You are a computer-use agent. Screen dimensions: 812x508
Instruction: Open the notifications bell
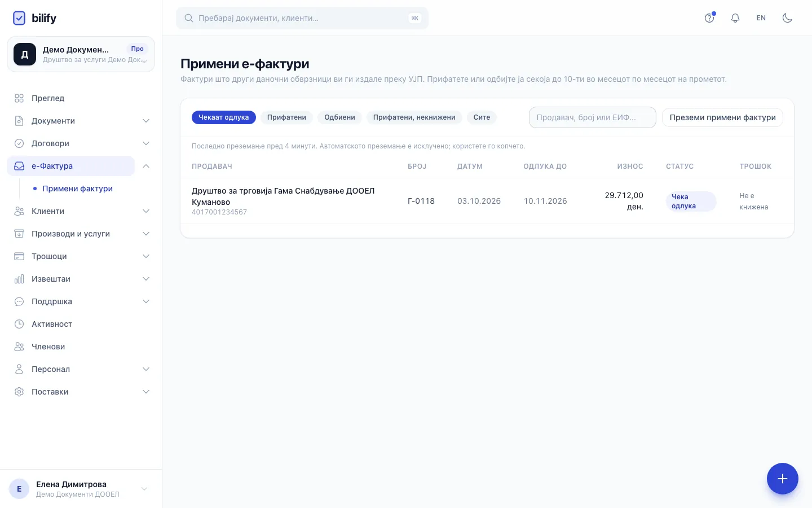[x=735, y=18]
